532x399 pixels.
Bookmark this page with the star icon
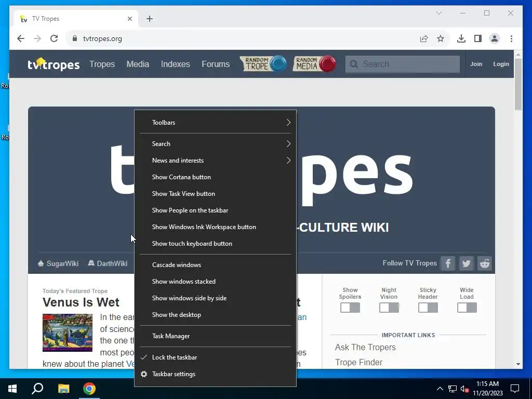pyautogui.click(x=441, y=38)
